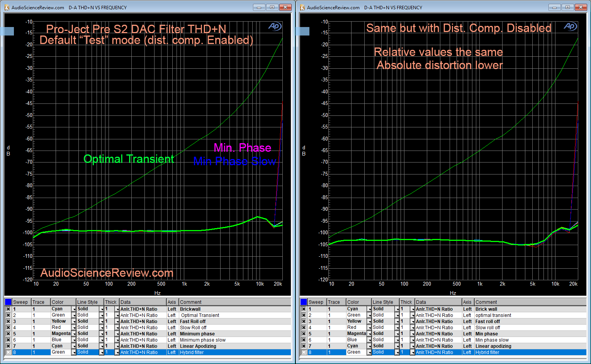Click 'Optimal Transient' green annotation in left graph

pos(129,159)
